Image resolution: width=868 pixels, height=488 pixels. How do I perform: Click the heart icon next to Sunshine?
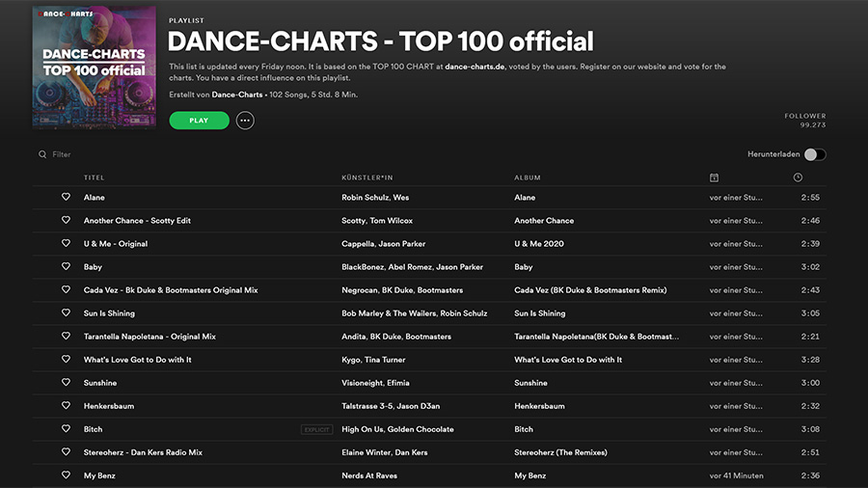(66, 383)
